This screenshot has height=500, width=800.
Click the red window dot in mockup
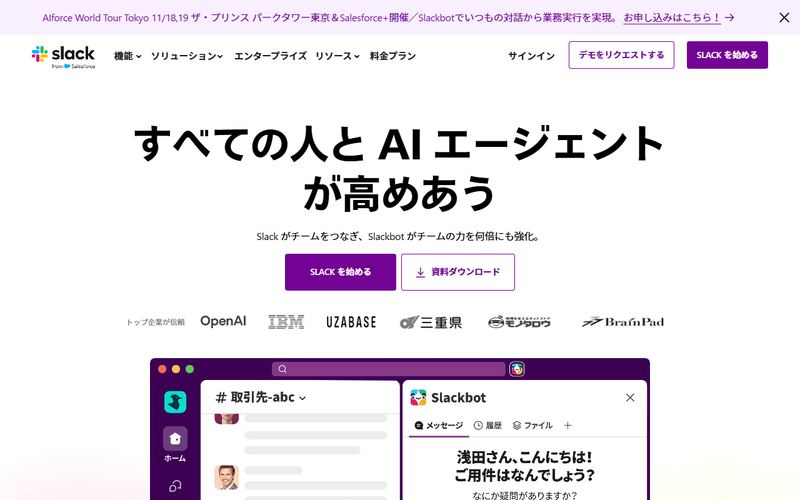[162, 369]
